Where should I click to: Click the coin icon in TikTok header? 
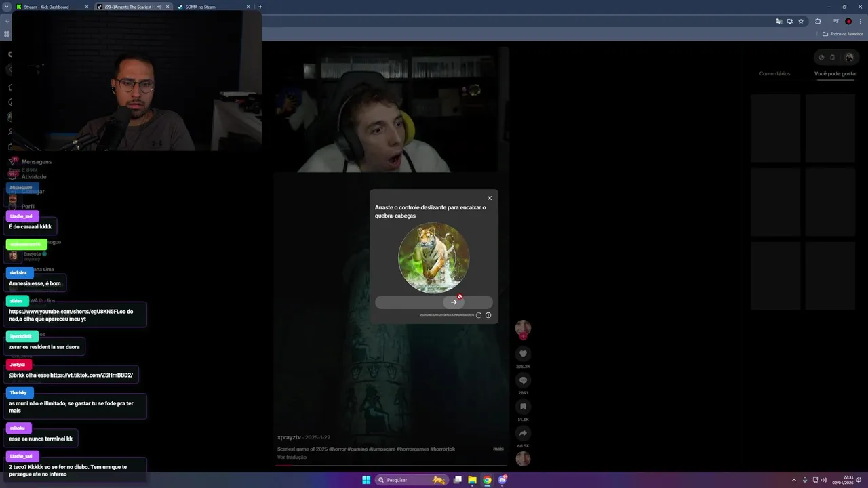(x=821, y=57)
